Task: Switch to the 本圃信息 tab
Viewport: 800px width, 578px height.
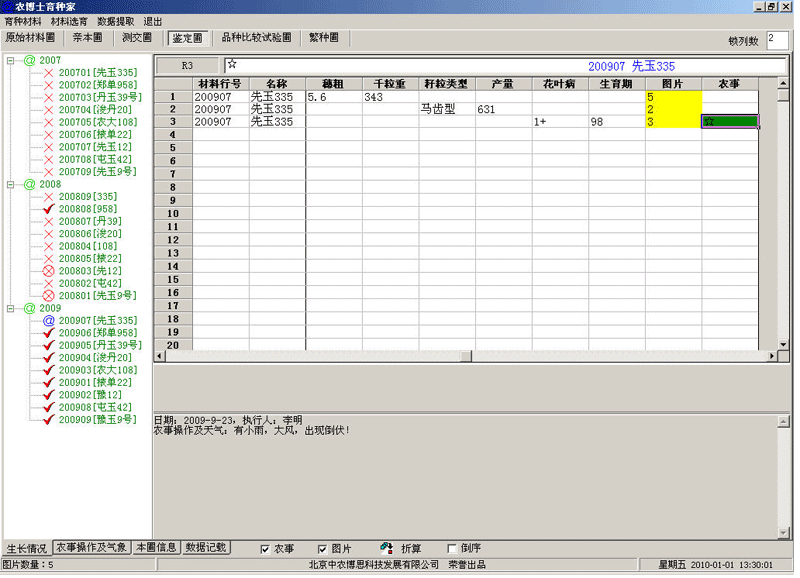Action: tap(156, 547)
